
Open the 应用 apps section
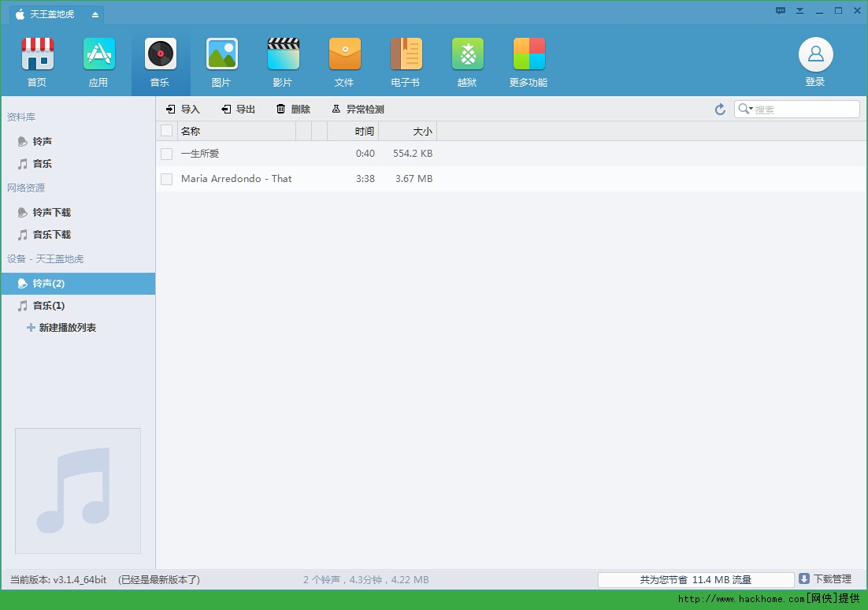(x=98, y=55)
